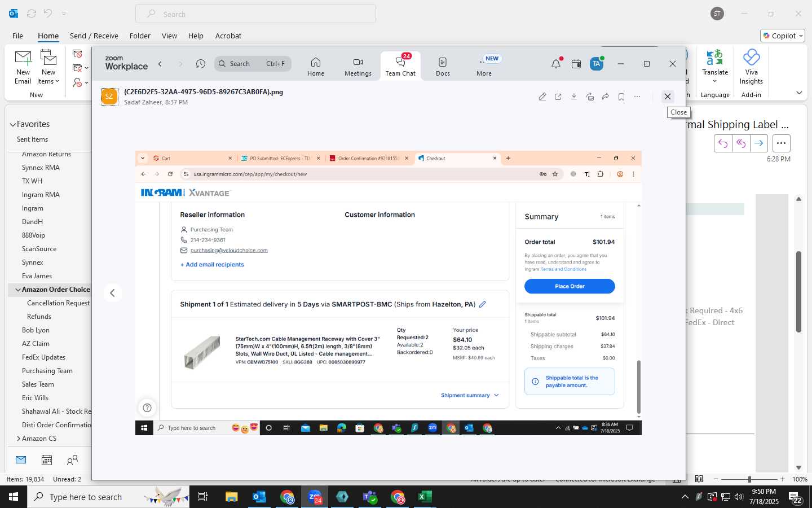Download the PNG image
This screenshot has width=812, height=508.
click(x=574, y=97)
